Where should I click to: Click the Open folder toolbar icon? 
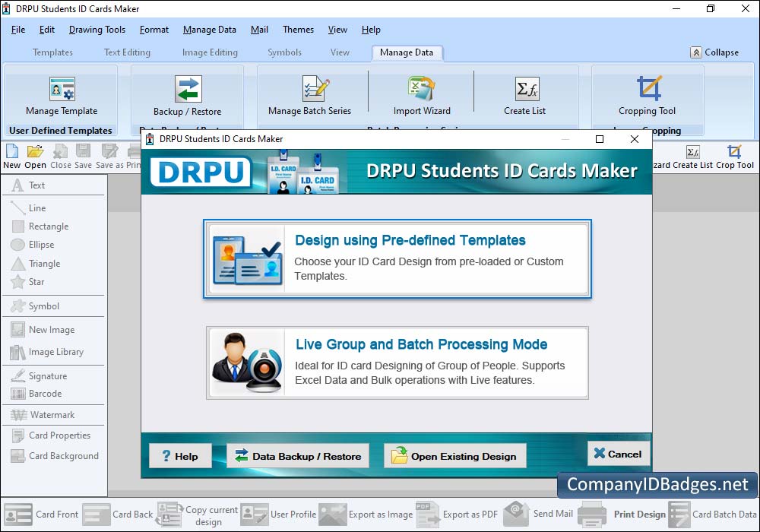(36, 157)
